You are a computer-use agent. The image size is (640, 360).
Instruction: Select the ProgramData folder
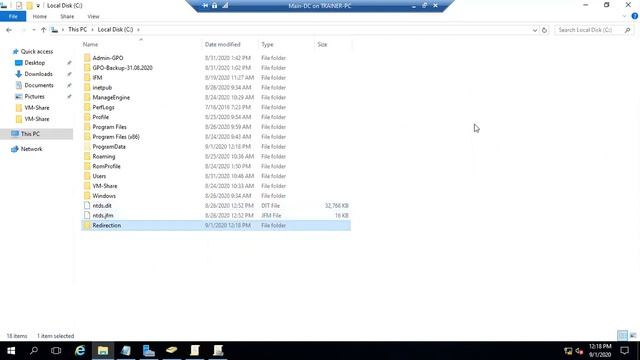click(x=109, y=147)
